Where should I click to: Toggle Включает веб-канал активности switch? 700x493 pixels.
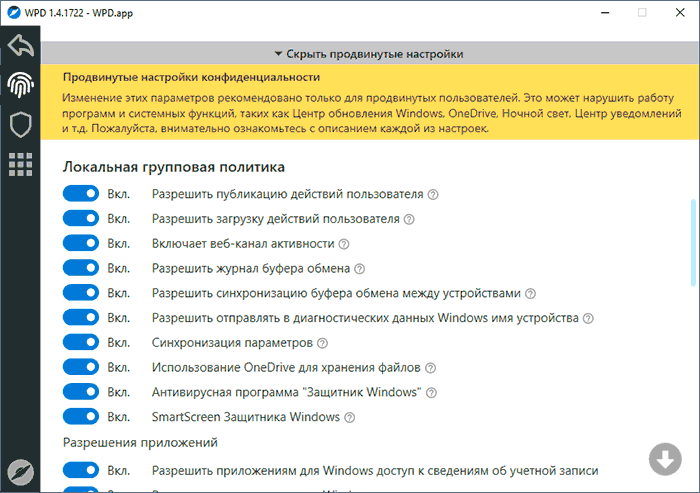pos(80,243)
